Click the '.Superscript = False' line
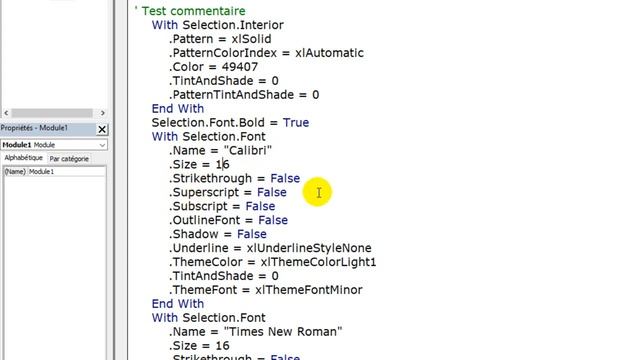 pyautogui.click(x=228, y=192)
